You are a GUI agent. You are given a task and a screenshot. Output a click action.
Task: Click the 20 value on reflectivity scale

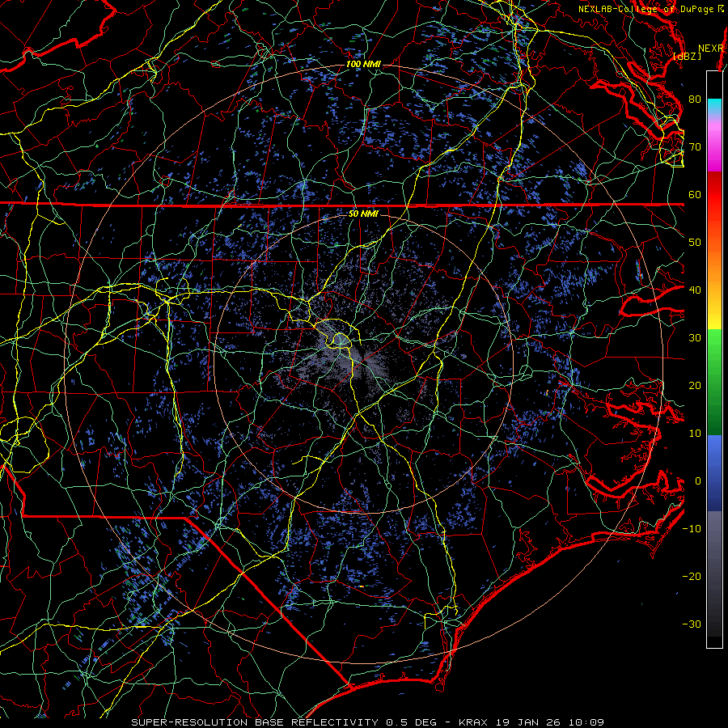pos(695,385)
